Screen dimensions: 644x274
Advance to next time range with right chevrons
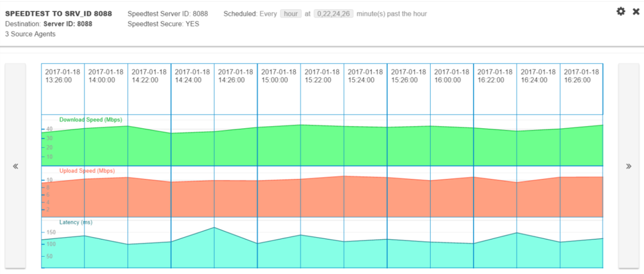[x=628, y=166]
